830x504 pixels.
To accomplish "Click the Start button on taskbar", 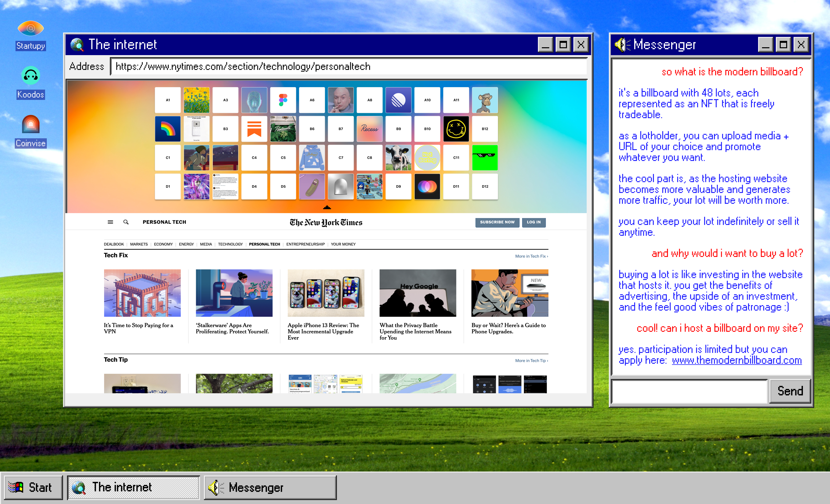I will (33, 487).
